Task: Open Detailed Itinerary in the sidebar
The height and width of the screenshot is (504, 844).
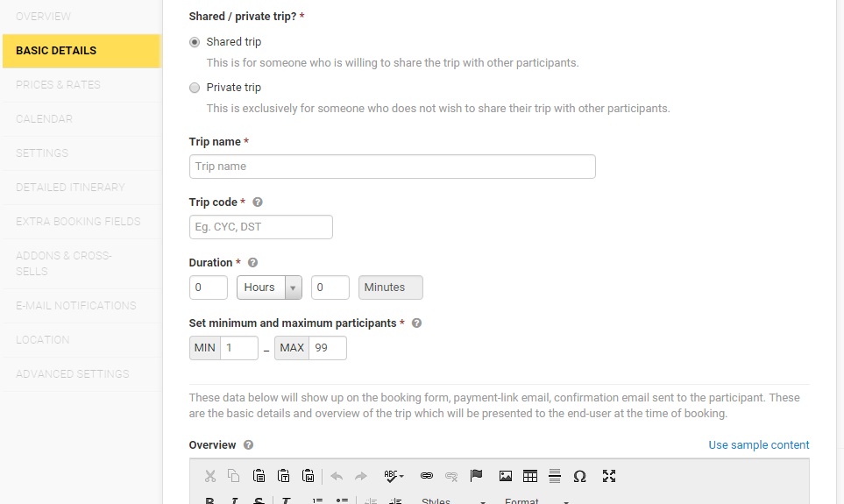Action: (70, 188)
